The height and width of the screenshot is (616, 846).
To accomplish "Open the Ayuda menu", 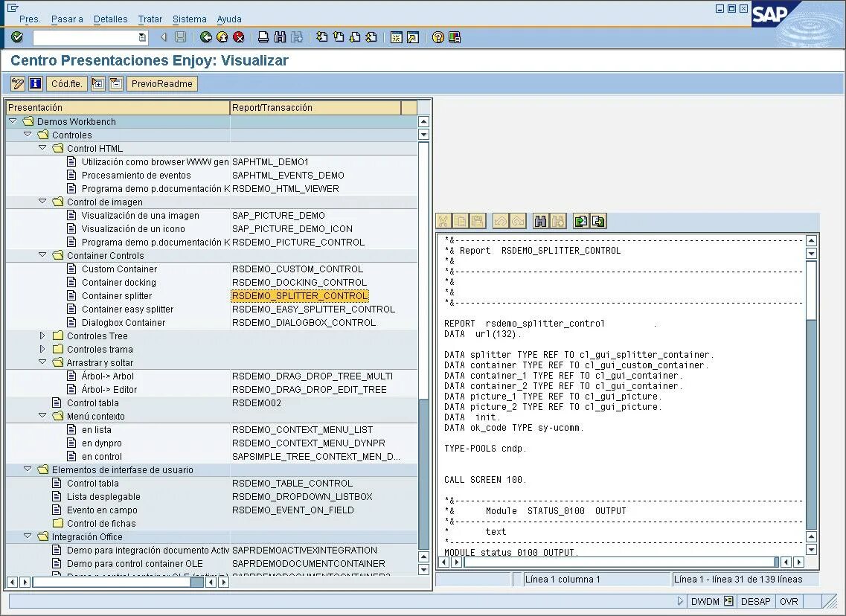I will 229,19.
